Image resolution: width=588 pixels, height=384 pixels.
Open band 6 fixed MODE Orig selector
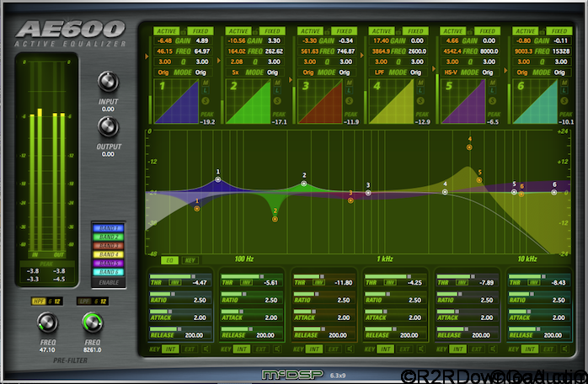(x=559, y=72)
